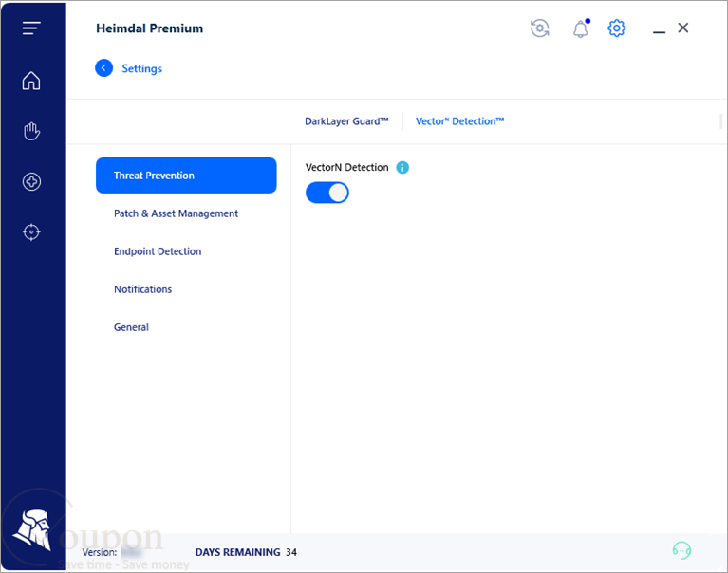
Task: Click the VectorN Detection label
Action: point(346,168)
